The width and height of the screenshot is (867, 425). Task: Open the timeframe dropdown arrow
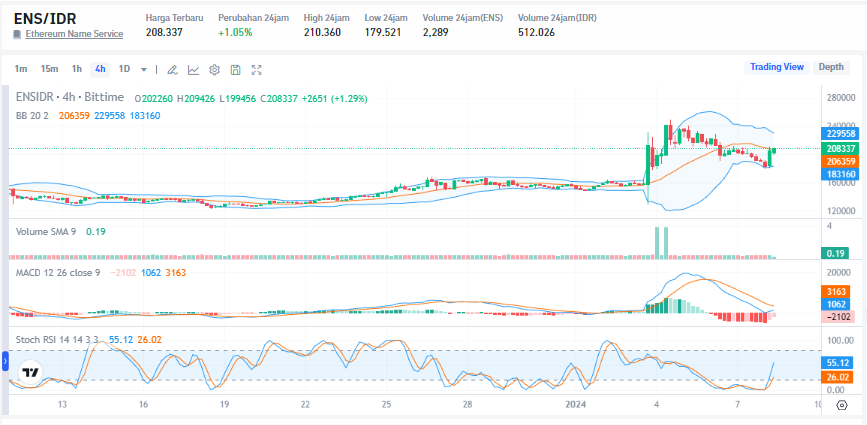pyautogui.click(x=144, y=70)
